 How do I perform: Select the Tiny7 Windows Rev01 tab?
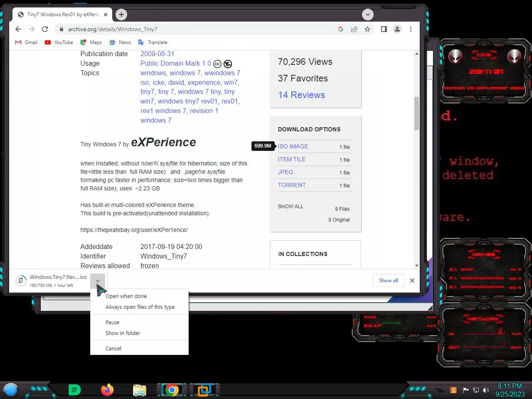[62, 15]
